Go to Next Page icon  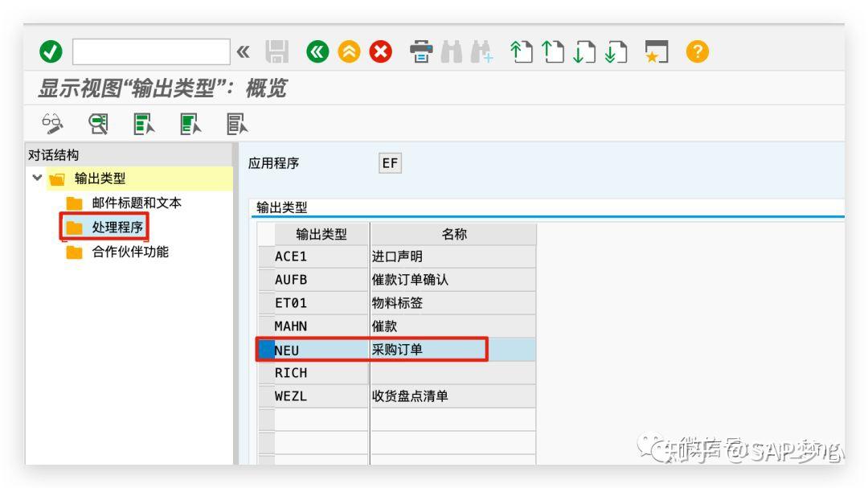pos(584,52)
